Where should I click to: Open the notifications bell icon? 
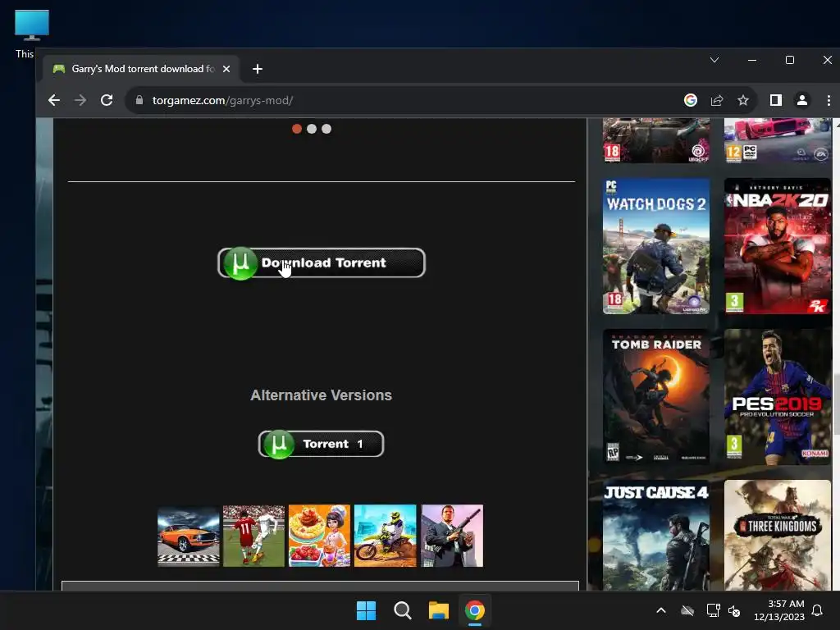[x=818, y=610]
